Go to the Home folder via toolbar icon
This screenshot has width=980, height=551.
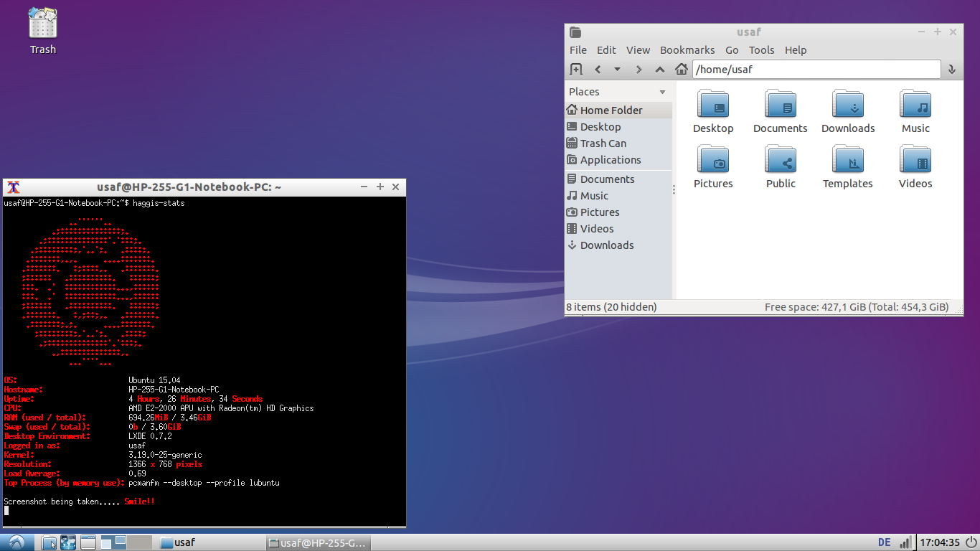(x=681, y=69)
